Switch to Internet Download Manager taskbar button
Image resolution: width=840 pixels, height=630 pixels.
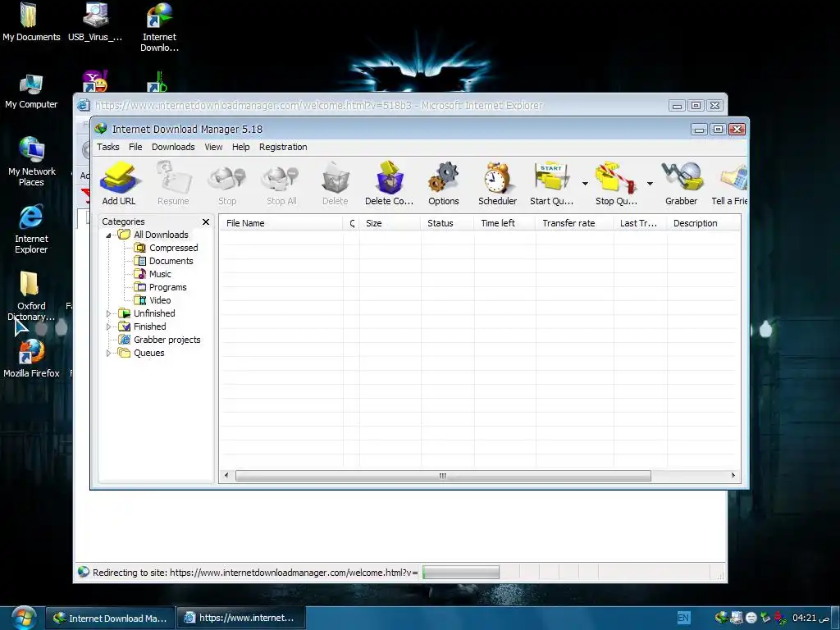(110, 619)
